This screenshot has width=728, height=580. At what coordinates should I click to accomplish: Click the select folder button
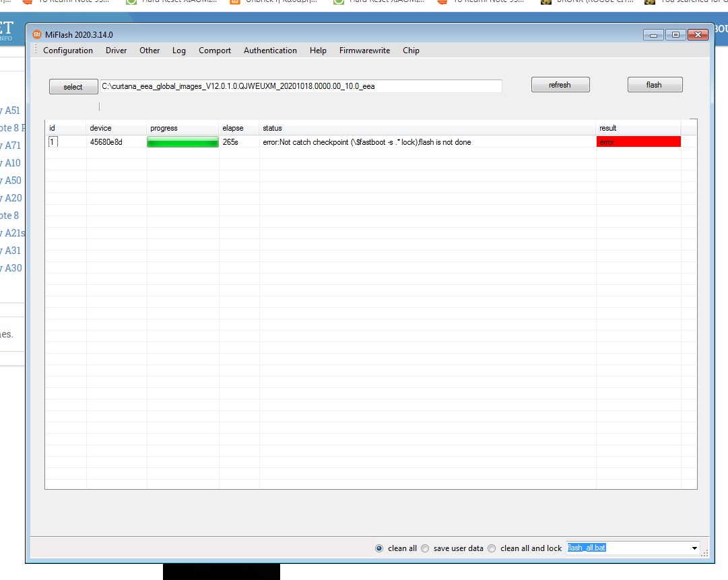(73, 87)
